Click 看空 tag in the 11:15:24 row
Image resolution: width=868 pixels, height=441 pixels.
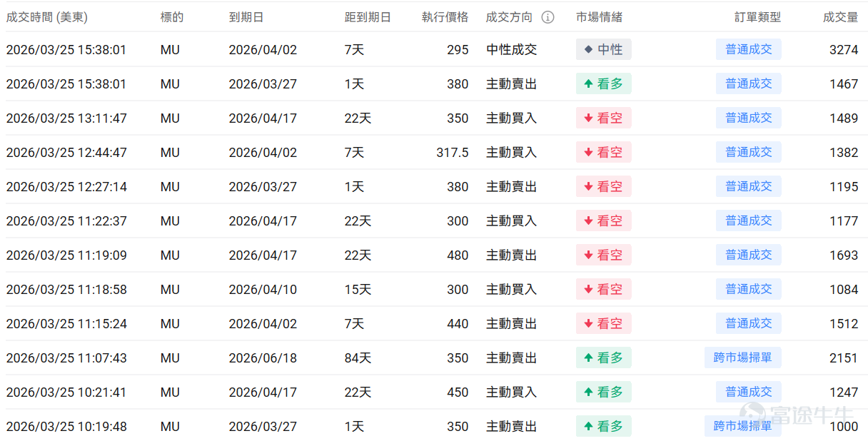[x=604, y=323]
